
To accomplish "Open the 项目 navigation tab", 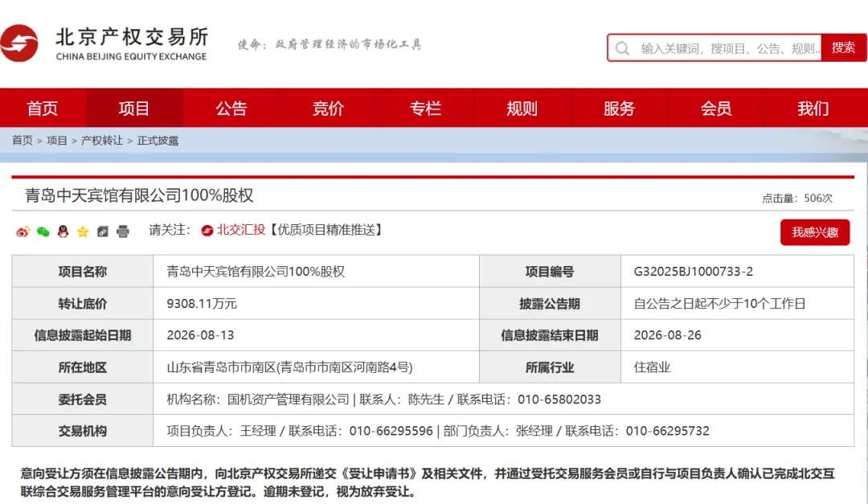I will pyautogui.click(x=134, y=108).
